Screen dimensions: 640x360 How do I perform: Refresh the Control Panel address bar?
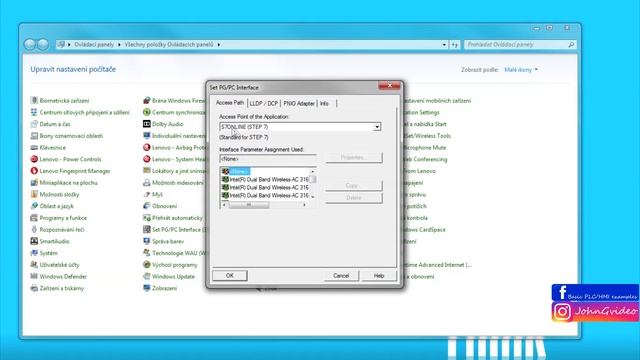tap(455, 44)
